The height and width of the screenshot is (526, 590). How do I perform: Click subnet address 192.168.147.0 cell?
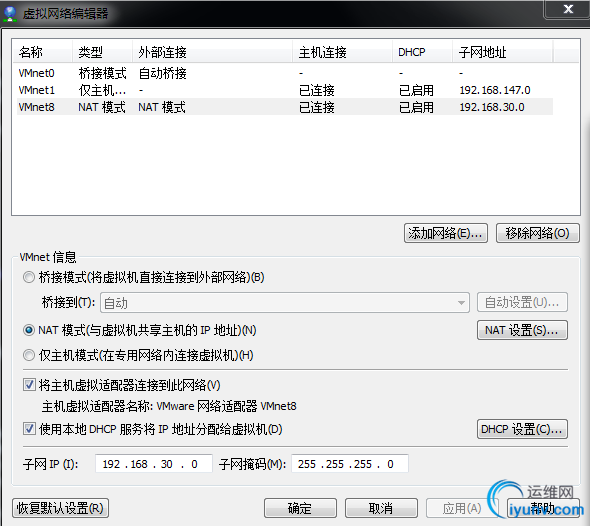pos(495,90)
